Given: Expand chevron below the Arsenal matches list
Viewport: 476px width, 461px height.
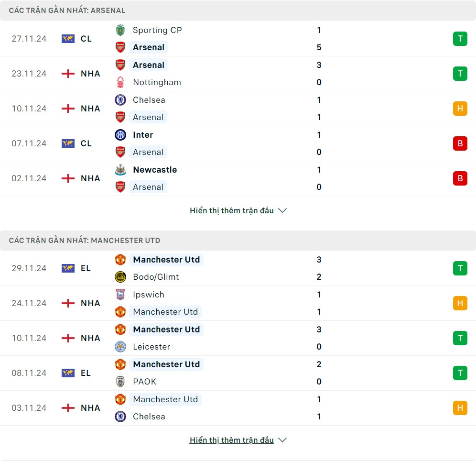Looking at the screenshot, I should 282,210.
